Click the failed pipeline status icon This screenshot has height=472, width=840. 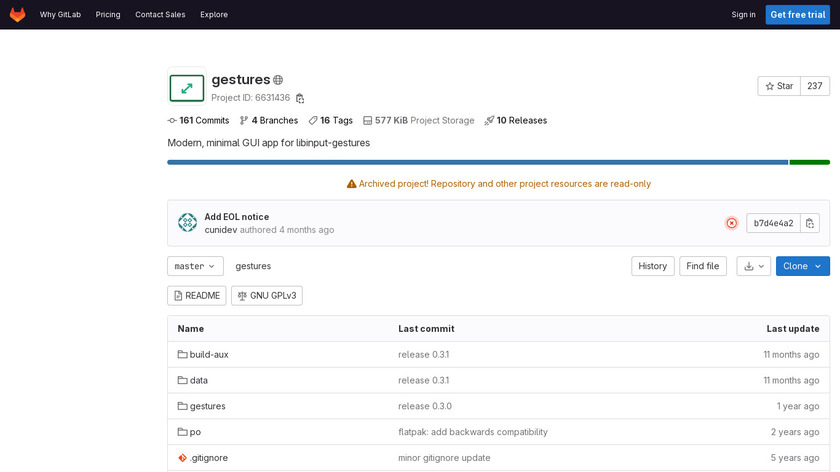click(731, 223)
